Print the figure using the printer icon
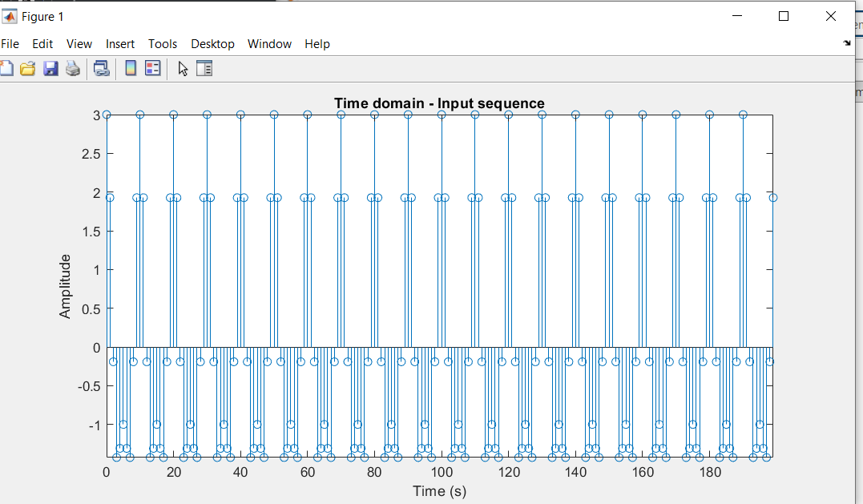Screen dimensions: 863x504 point(73,69)
